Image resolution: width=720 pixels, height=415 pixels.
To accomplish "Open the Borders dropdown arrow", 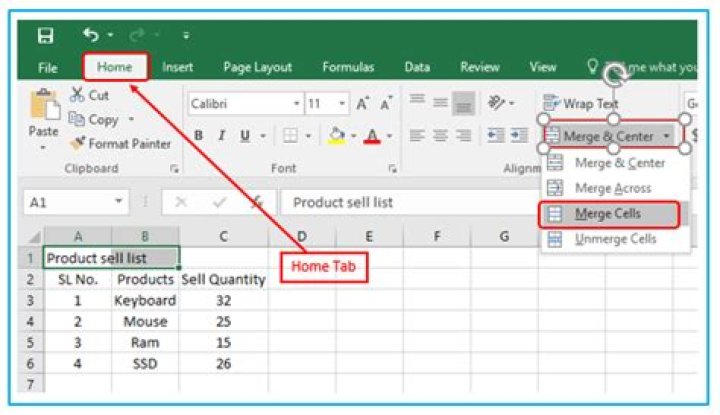I will point(308,136).
